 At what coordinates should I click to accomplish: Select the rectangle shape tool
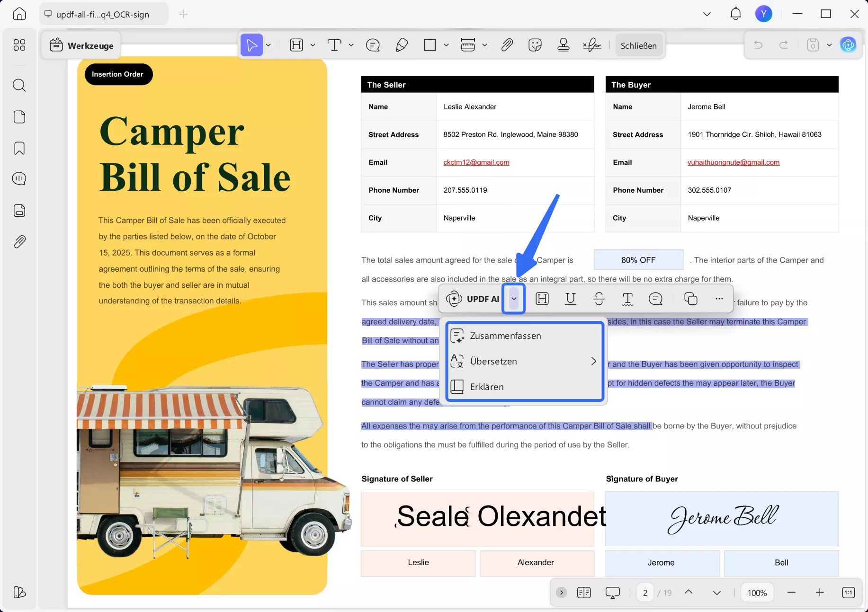[430, 45]
